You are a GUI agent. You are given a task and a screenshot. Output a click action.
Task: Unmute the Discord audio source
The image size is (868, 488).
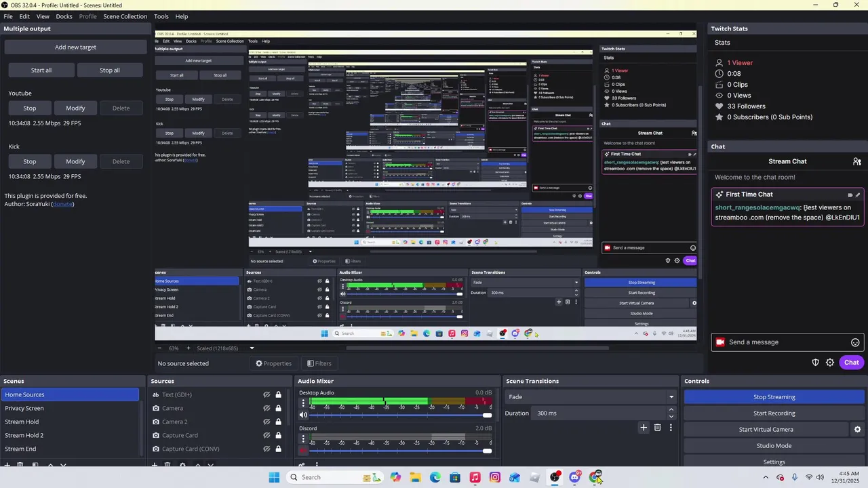pyautogui.click(x=304, y=451)
